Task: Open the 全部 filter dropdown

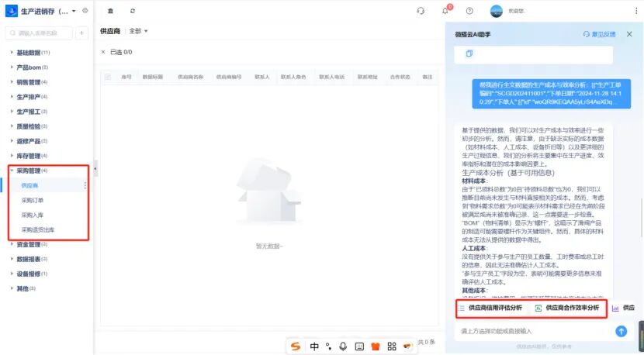Action: (138, 31)
